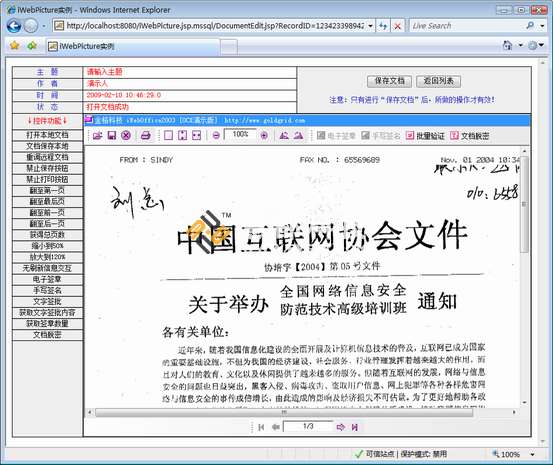Click 打开本地文档 in the side panel
Viewport: 553px width, 465px height.
47,135
